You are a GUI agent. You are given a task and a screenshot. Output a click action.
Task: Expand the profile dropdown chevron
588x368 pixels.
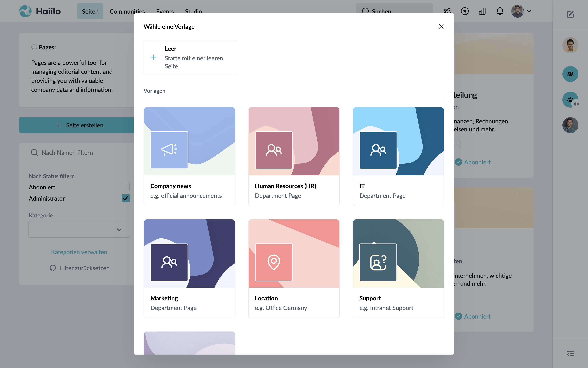(x=529, y=11)
